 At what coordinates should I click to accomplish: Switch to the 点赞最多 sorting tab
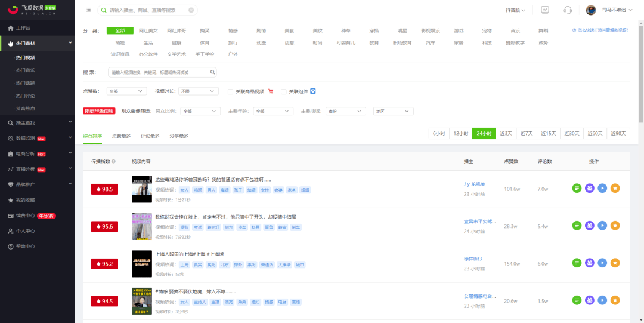pos(121,136)
